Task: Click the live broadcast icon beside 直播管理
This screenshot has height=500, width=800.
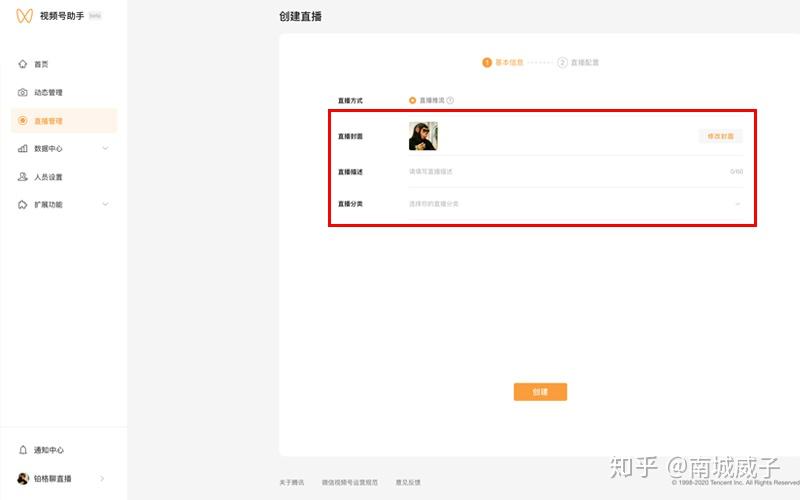Action: click(x=22, y=120)
